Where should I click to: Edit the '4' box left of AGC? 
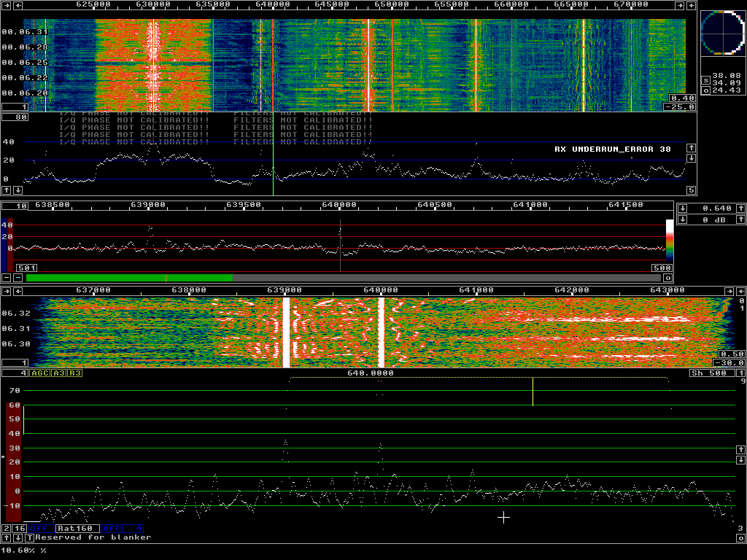coord(15,373)
